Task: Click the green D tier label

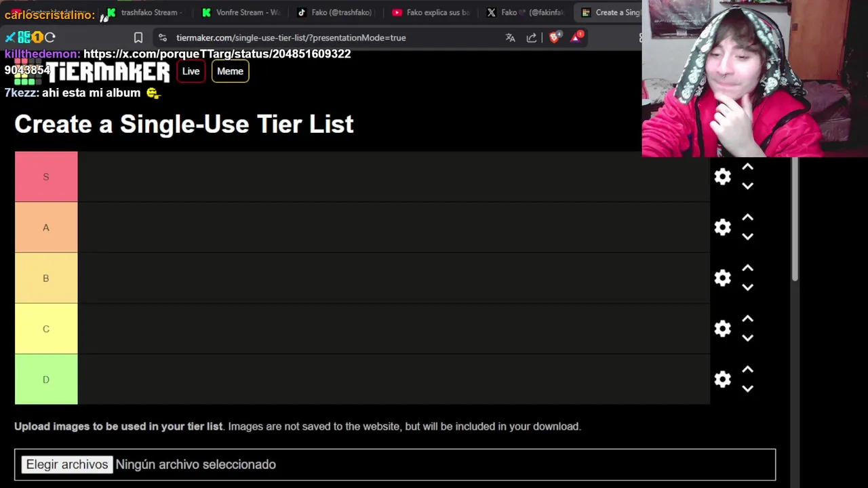Action: pyautogui.click(x=46, y=379)
